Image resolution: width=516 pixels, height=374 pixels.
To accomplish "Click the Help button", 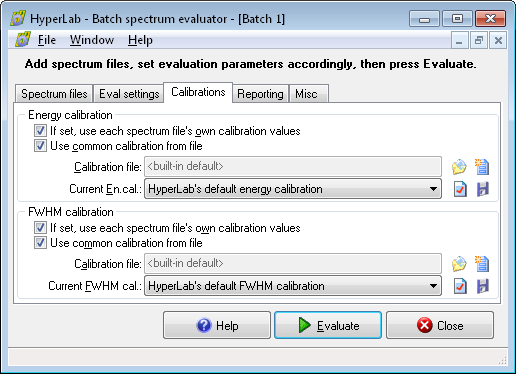I will pos(217,325).
